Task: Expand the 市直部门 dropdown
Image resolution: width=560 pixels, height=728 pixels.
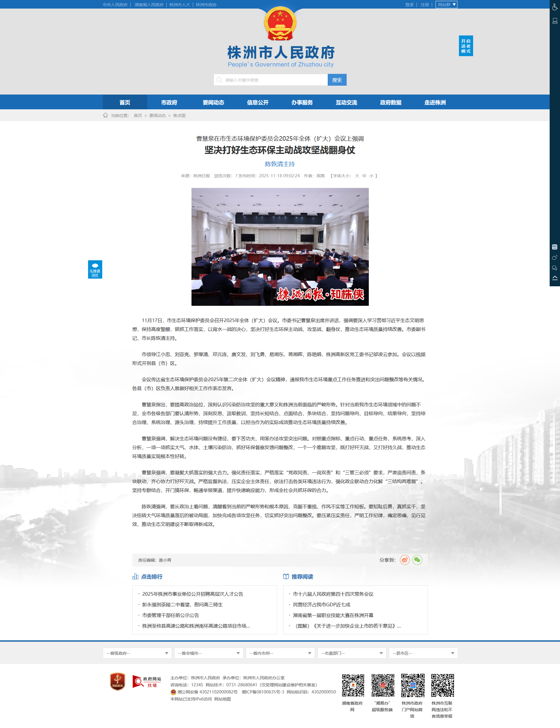Action: (x=351, y=653)
